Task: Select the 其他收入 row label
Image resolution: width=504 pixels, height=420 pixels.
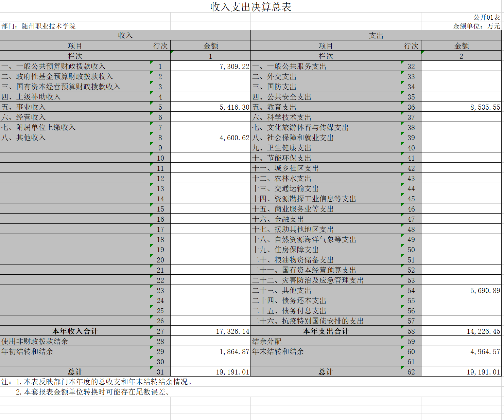Action: [75, 138]
